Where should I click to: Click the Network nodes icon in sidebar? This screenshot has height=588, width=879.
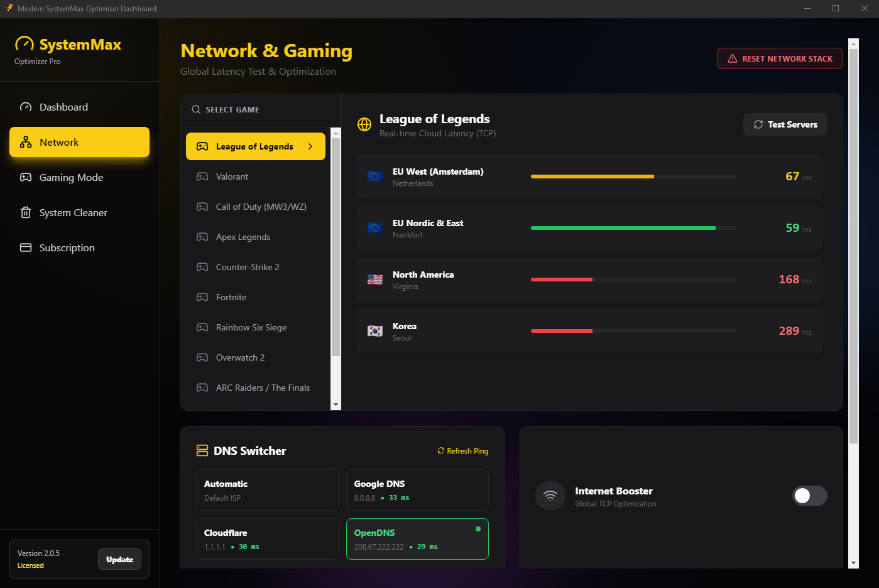(x=26, y=142)
